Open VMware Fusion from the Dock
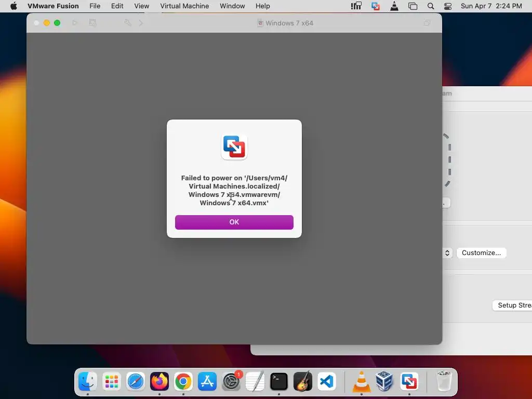The image size is (532, 399). [409, 381]
